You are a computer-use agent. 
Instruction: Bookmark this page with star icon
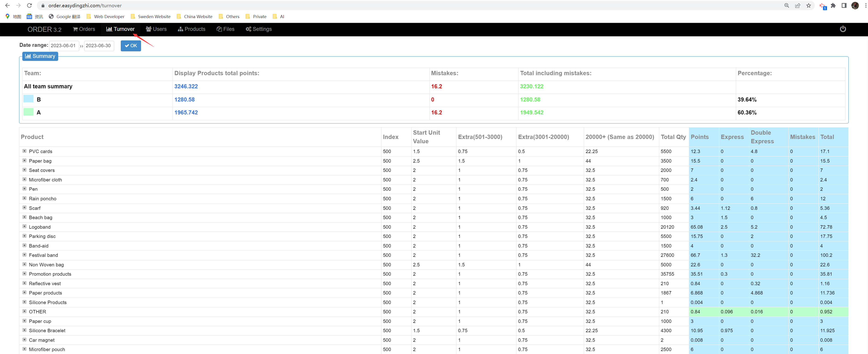tap(808, 5)
